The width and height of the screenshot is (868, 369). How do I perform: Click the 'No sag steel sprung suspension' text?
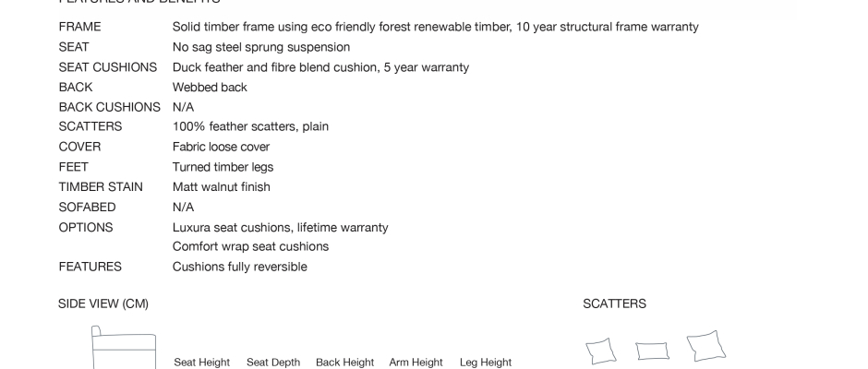(261, 47)
